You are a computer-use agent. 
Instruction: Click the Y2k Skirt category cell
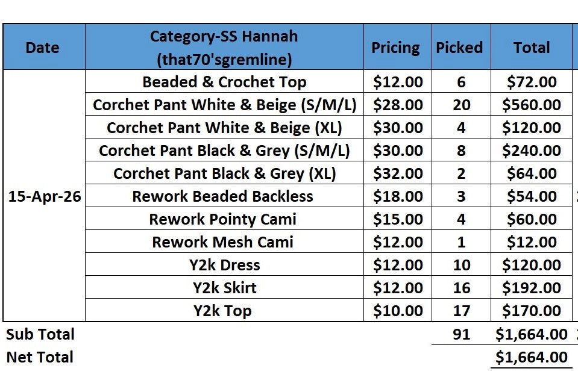point(224,287)
